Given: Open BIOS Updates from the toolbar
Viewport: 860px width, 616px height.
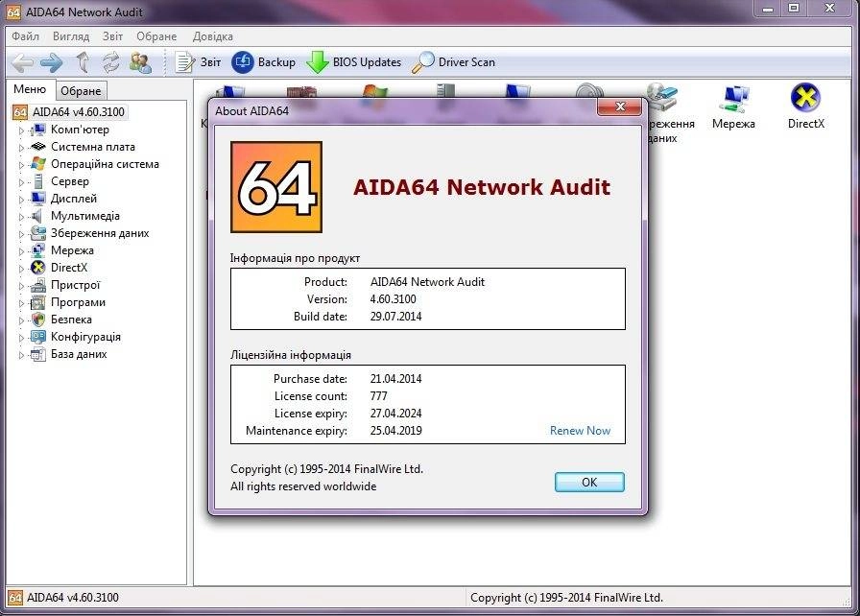Looking at the screenshot, I should [354, 62].
